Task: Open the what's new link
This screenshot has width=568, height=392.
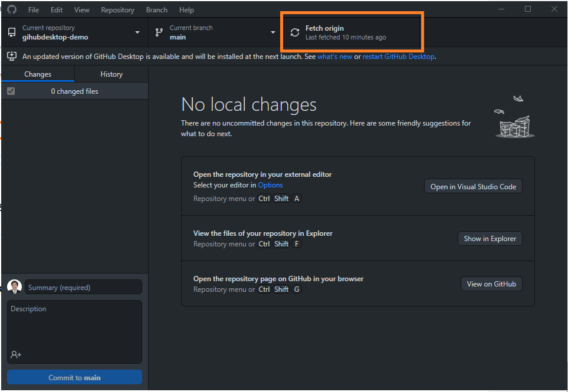Action: click(334, 57)
